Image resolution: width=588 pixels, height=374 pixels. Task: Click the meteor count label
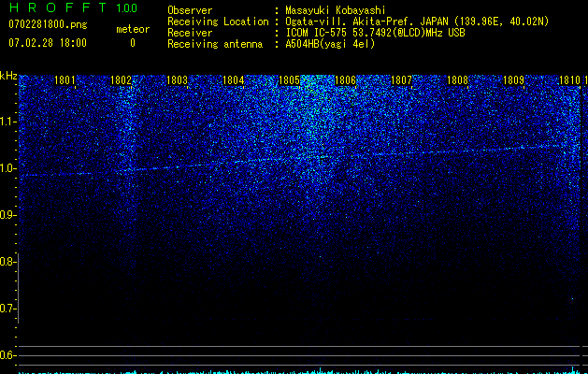133,29
